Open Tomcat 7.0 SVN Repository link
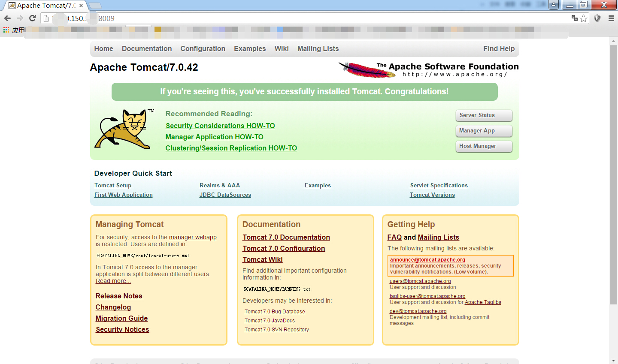This screenshot has width=618, height=364. point(277,330)
